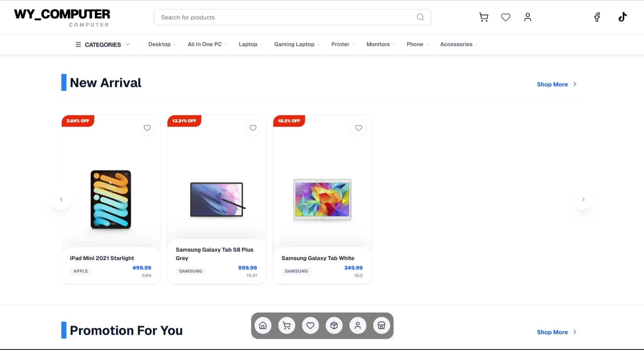The image size is (644, 350).
Task: Click the New Arrival heading
Action: pyautogui.click(x=105, y=83)
